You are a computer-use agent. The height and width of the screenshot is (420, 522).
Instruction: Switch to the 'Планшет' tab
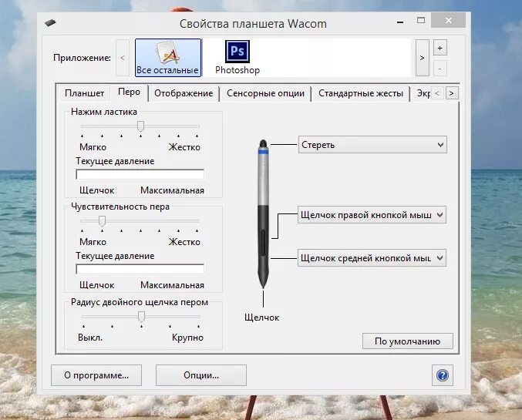pos(84,93)
